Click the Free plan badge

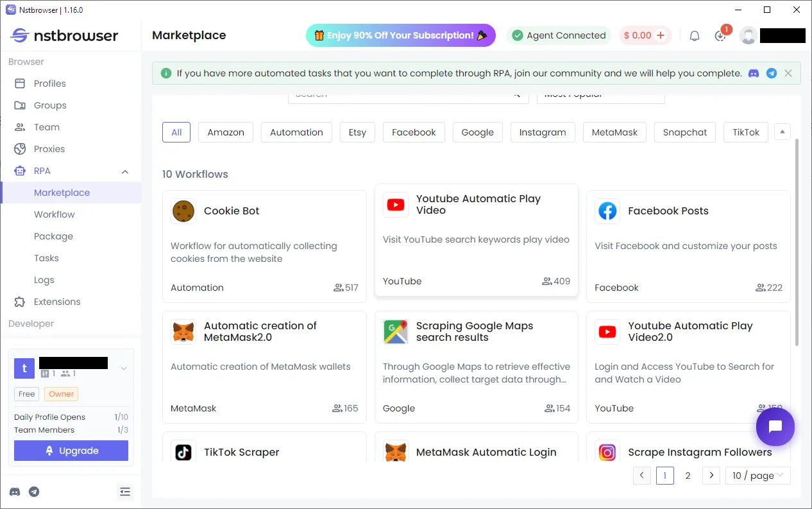click(x=27, y=394)
